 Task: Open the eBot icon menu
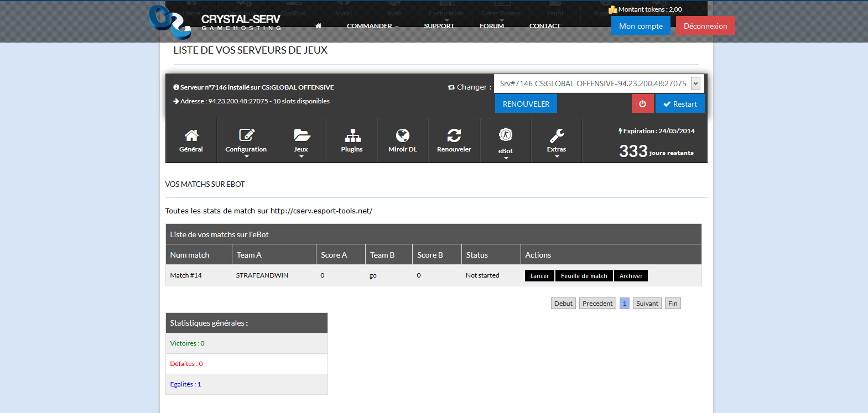(x=506, y=135)
